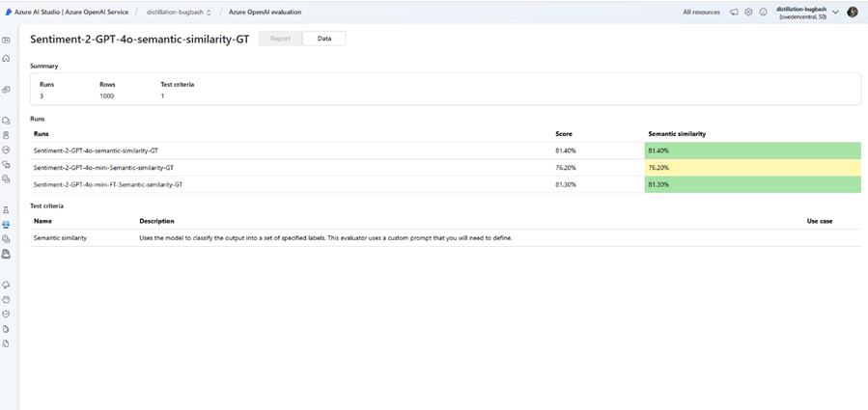Screen dimensions: 868x410
Task: Open run Sentiment-2-GPT-4o-mini-FT-Semantic-similarity-GT
Action: (108, 185)
